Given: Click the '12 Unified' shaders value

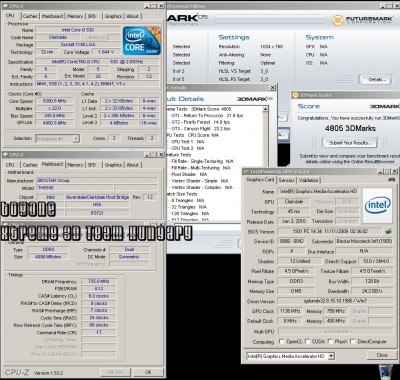Looking at the screenshot, I should click(x=300, y=261).
